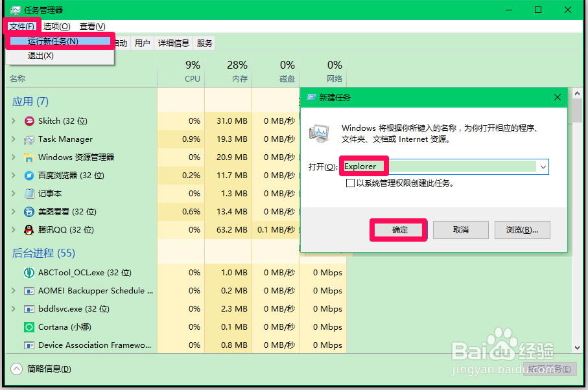Viewport: 588px width, 390px height.
Task: Click the 0.1 MB/秒 disk cell
Action: 276,229
